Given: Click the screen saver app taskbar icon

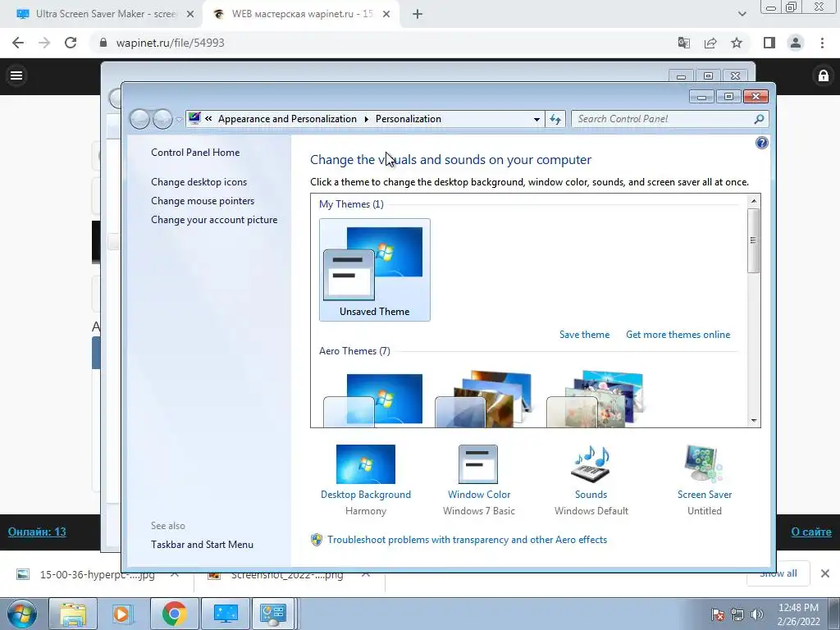Looking at the screenshot, I should [x=226, y=614].
